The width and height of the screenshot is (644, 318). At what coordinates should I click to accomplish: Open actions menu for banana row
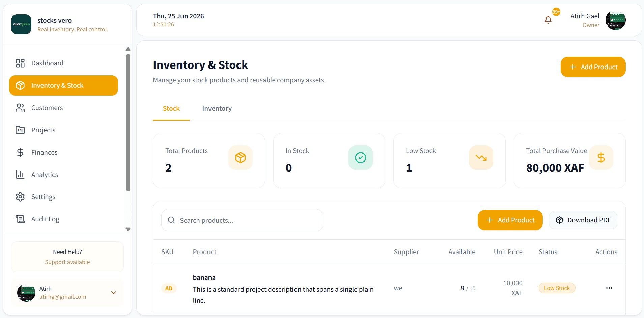(609, 288)
